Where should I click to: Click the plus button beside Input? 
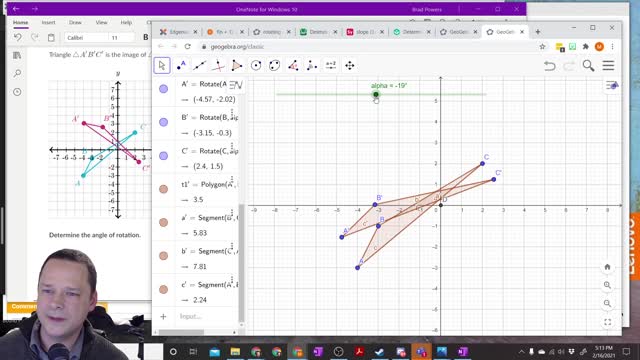[x=163, y=316]
